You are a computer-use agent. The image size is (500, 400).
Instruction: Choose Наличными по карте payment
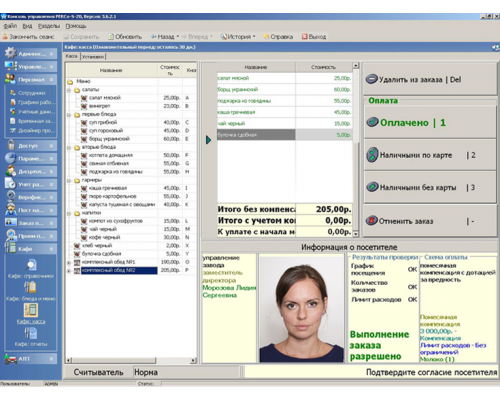click(430, 155)
